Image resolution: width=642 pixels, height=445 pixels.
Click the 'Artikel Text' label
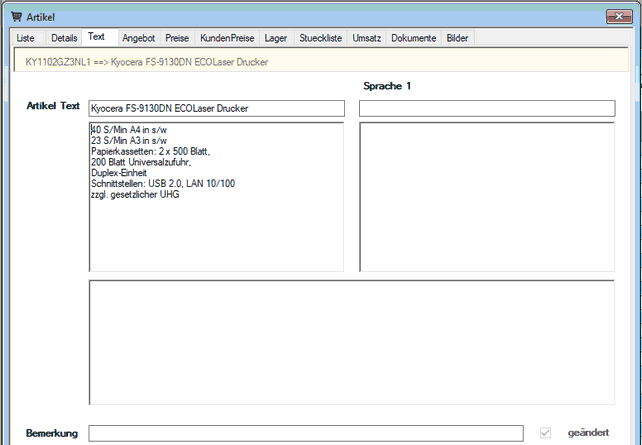(x=53, y=106)
